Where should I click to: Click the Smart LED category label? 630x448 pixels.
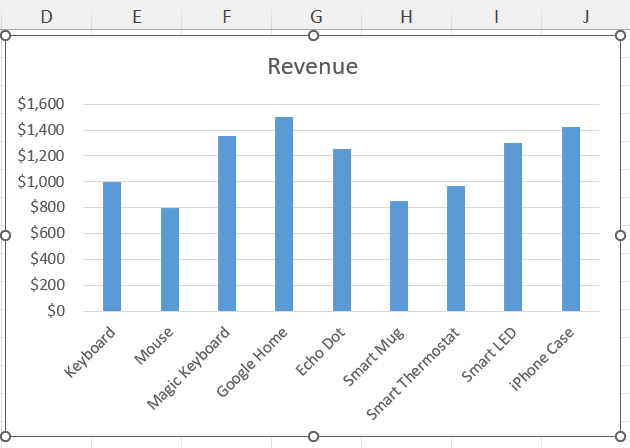coord(489,355)
